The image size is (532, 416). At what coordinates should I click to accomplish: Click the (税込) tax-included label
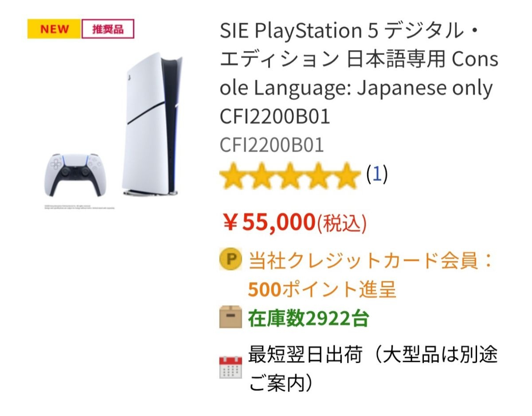tap(341, 223)
